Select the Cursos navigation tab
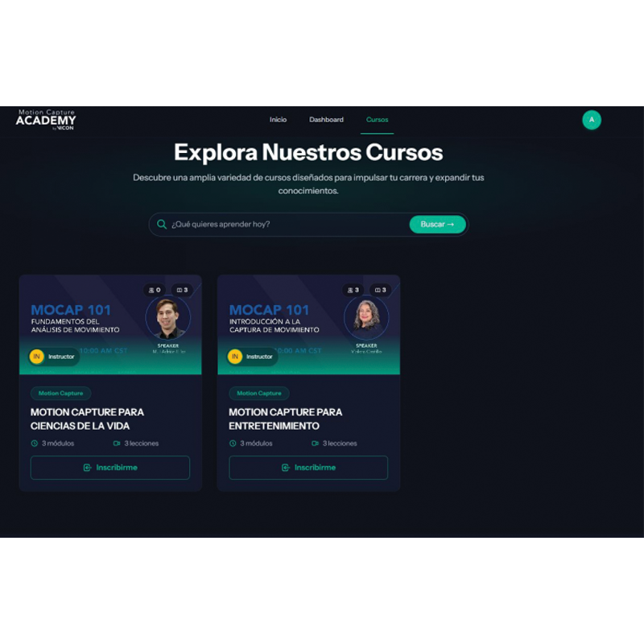644x644 pixels. point(377,120)
